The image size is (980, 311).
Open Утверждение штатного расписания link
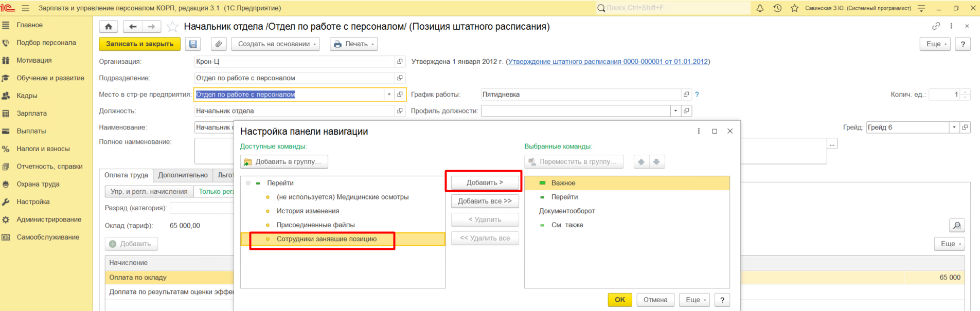(x=608, y=62)
